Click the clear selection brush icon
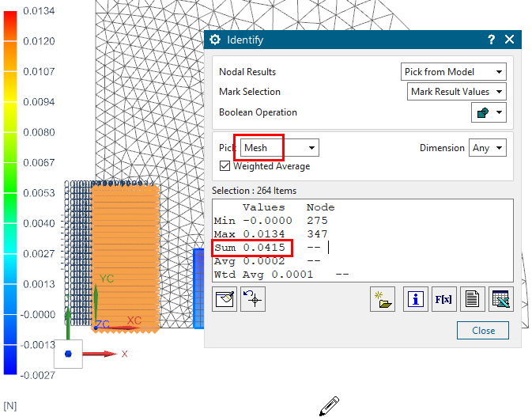This screenshot has height=417, width=532. pos(225,300)
